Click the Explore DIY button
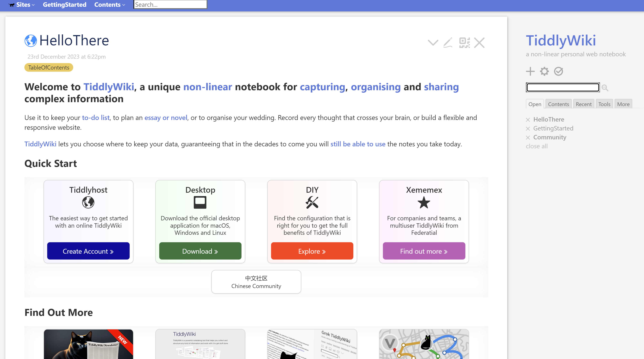 coord(312,251)
